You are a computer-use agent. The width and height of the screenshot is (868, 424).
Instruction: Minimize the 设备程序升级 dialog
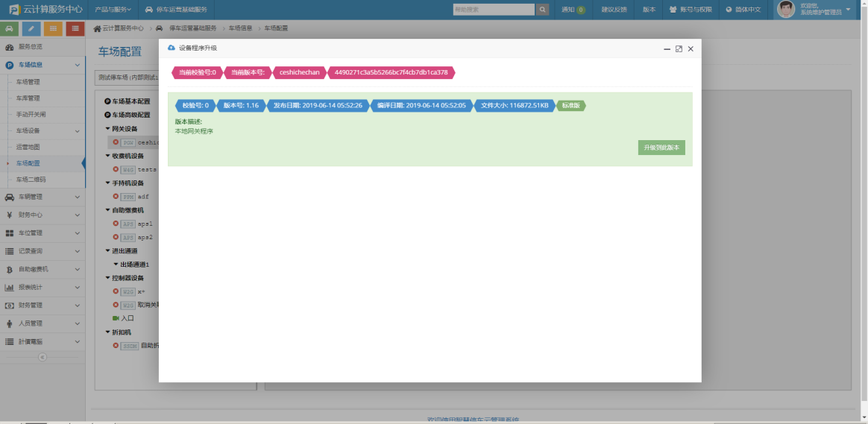point(667,48)
